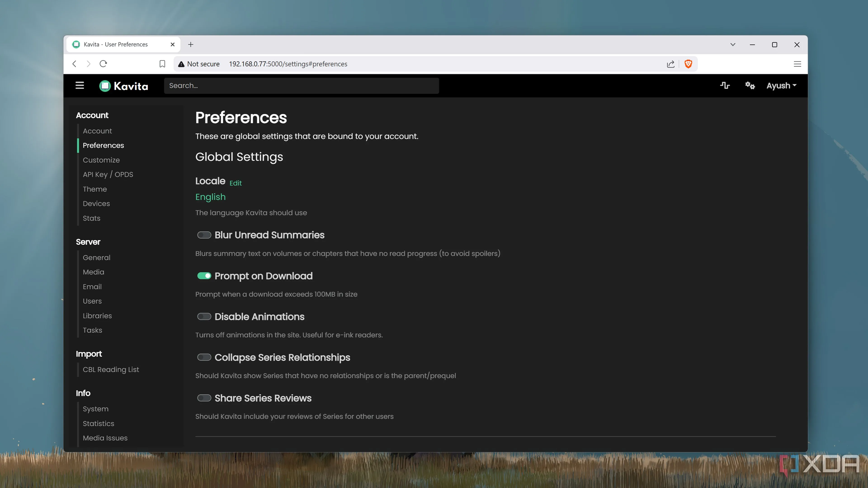Expand the Ayush user dropdown
The height and width of the screenshot is (488, 868).
tap(781, 86)
